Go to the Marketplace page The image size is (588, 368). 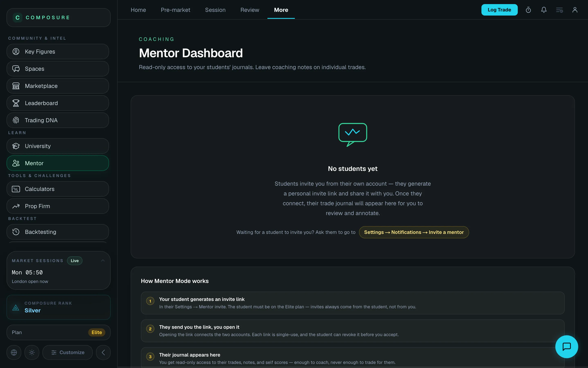tap(58, 86)
